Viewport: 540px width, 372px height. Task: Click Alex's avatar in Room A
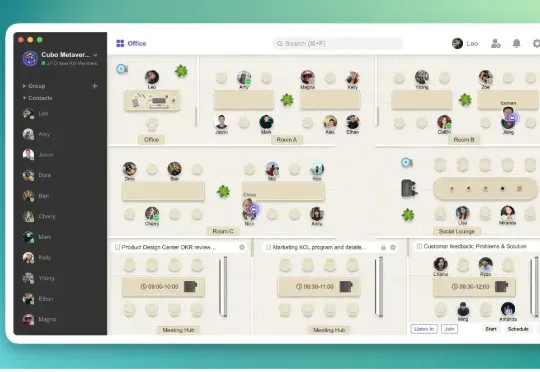tap(330, 122)
